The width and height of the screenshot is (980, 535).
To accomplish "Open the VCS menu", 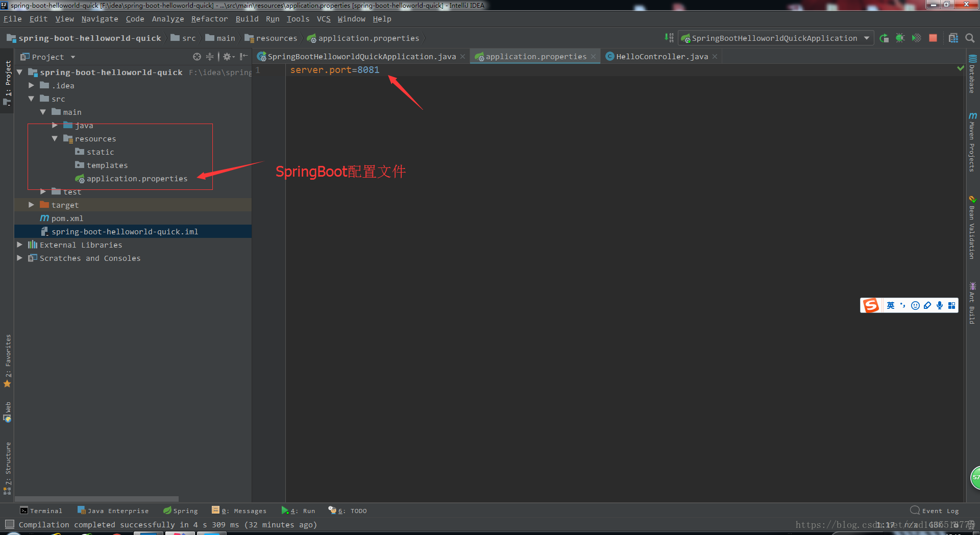I will pos(324,19).
